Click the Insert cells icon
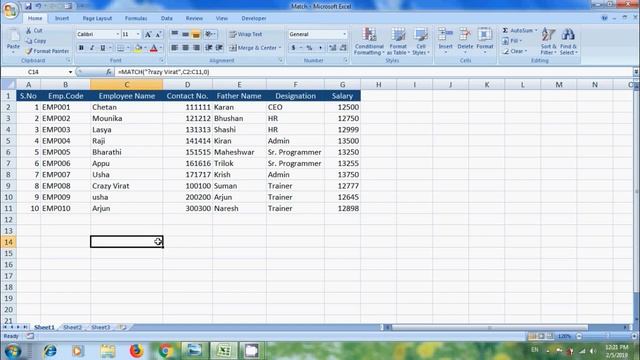 click(x=445, y=34)
